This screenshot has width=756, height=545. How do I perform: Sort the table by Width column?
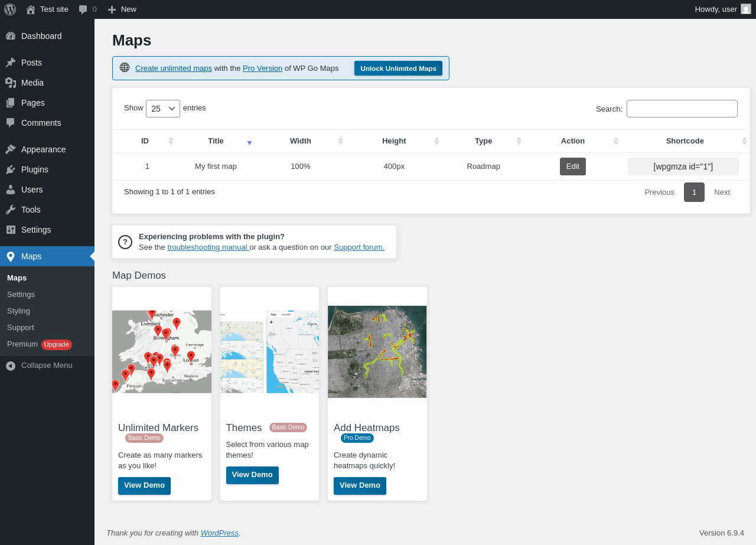click(301, 141)
